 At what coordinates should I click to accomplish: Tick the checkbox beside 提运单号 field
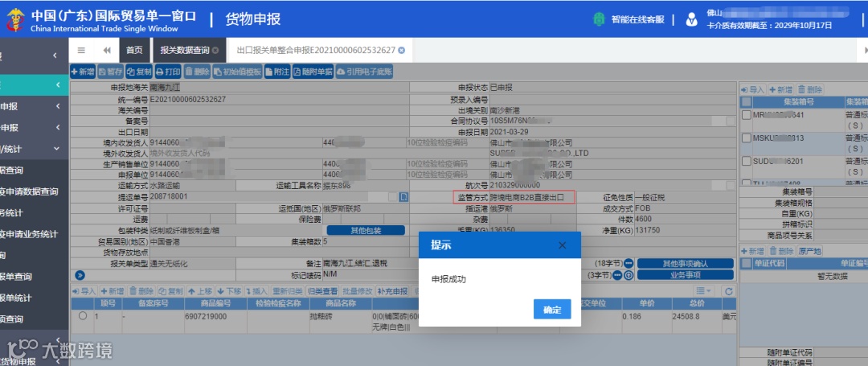point(392,196)
